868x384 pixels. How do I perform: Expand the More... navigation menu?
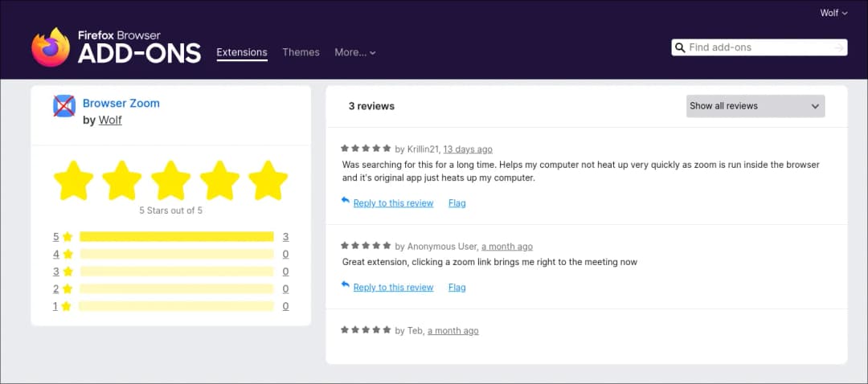[x=355, y=52]
